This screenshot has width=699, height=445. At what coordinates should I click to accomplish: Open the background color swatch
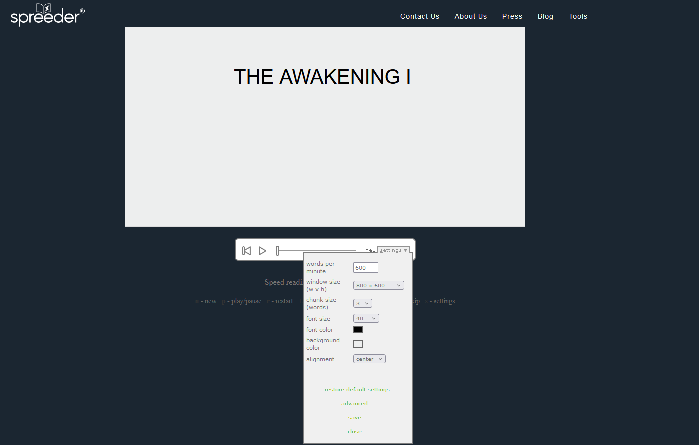358,344
